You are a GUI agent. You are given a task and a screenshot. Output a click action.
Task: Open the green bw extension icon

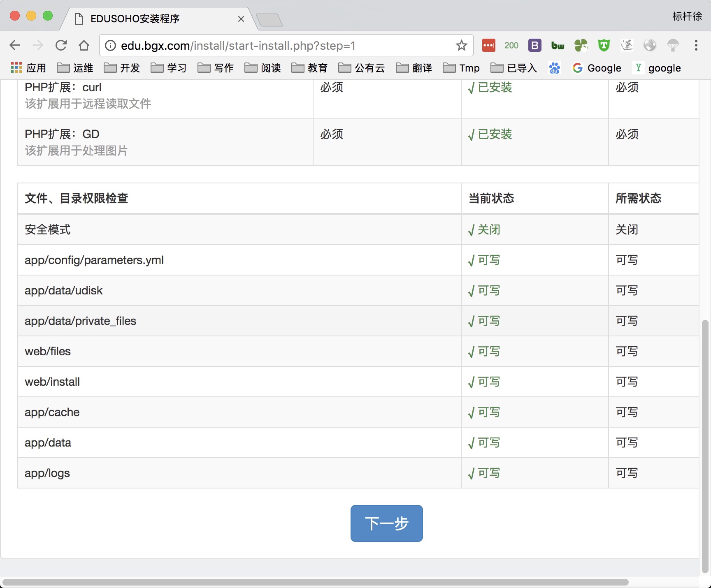pos(558,46)
